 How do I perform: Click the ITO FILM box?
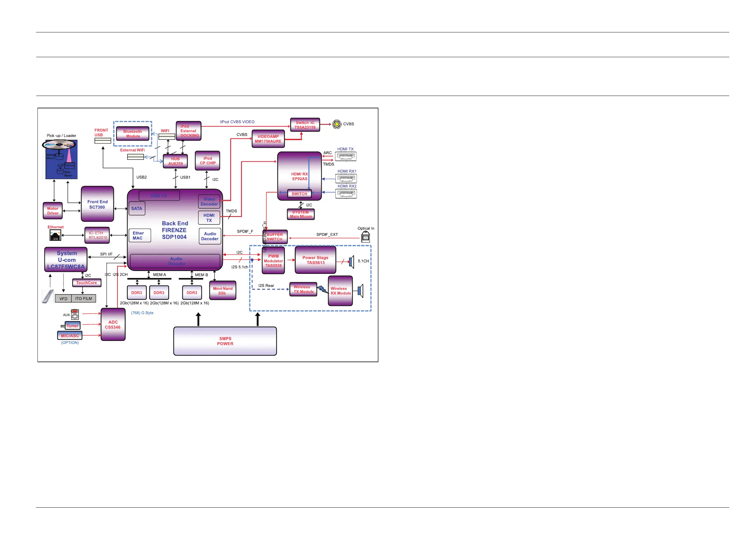point(84,298)
